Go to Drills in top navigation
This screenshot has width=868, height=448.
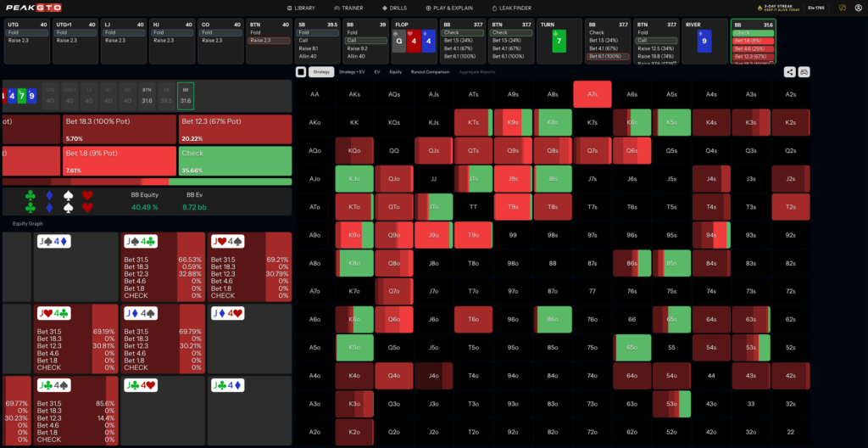pyautogui.click(x=395, y=8)
